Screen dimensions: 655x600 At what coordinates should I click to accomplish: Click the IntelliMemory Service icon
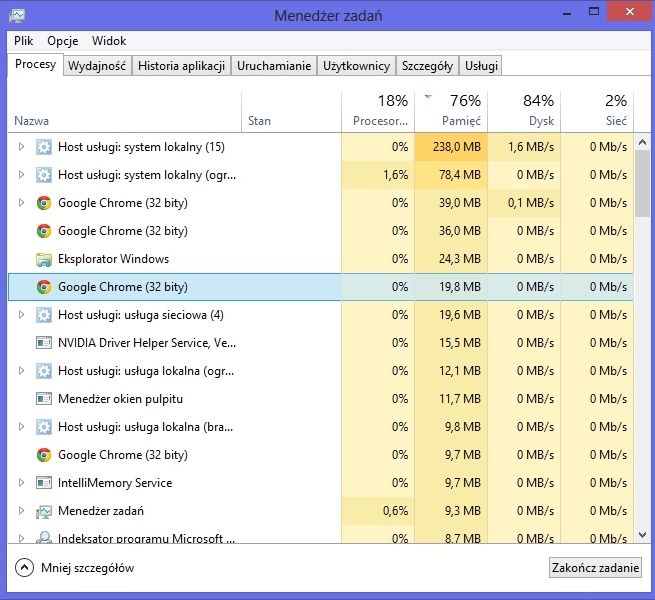coord(44,483)
